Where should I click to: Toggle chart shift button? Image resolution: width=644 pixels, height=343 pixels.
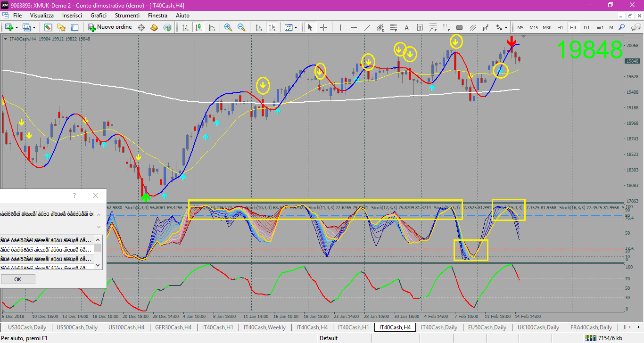pyautogui.click(x=272, y=27)
